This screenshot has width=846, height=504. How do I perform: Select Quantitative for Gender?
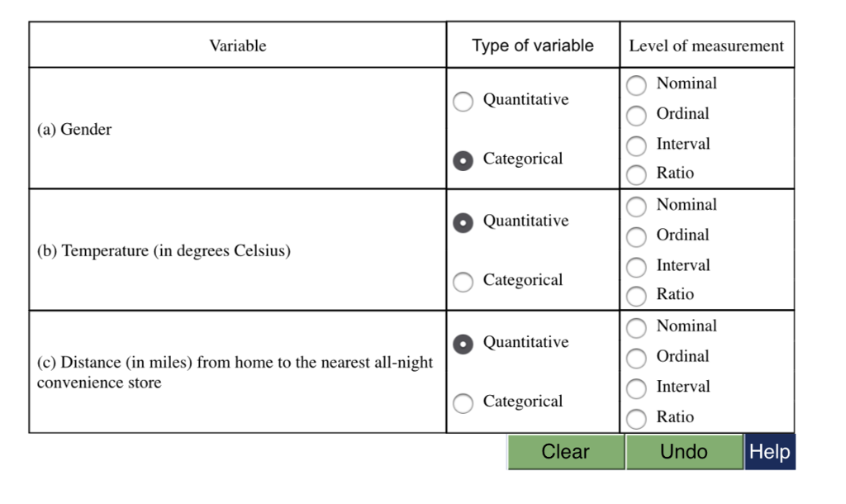(x=463, y=102)
